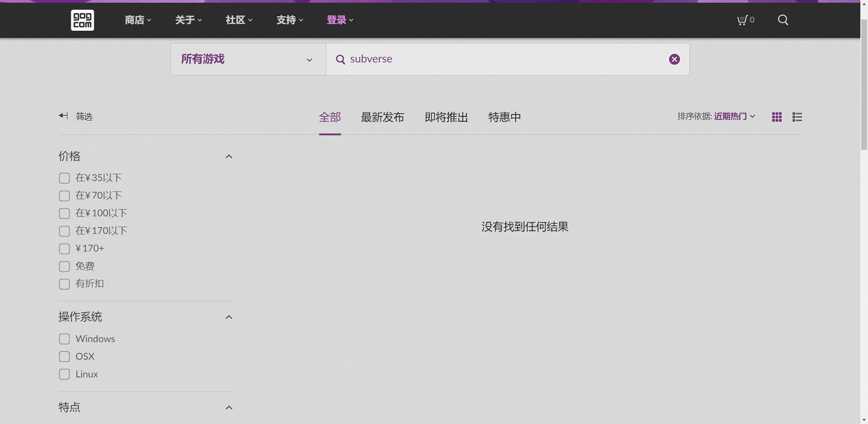The image size is (868, 424).
Task: Click inside the subverse search field
Action: coord(498,59)
